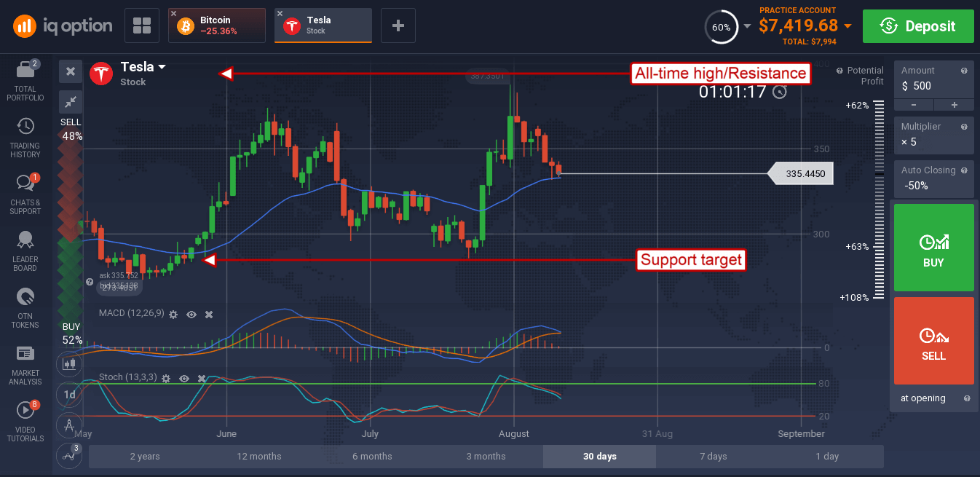Click the 60% circular progress ring
This screenshot has height=477, width=980.
pyautogui.click(x=721, y=27)
